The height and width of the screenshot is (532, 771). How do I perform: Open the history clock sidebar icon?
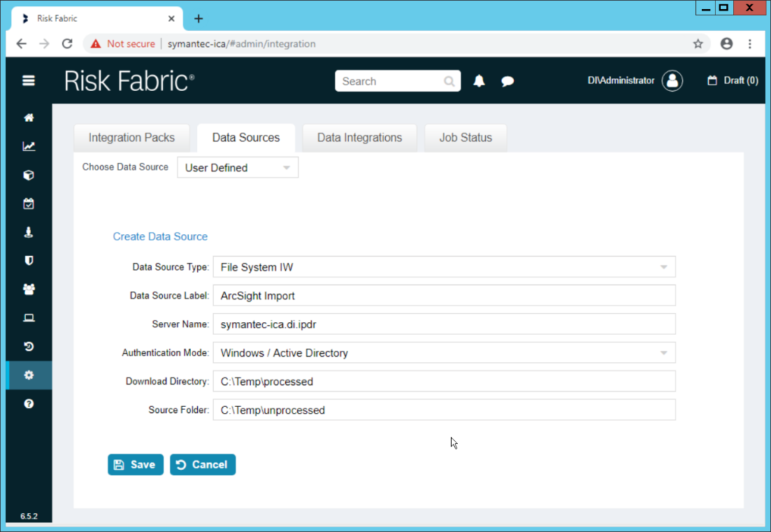(29, 347)
